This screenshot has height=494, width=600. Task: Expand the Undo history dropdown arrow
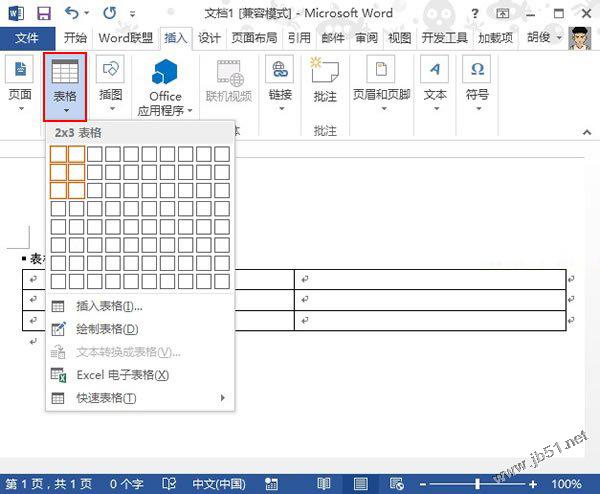coord(87,13)
